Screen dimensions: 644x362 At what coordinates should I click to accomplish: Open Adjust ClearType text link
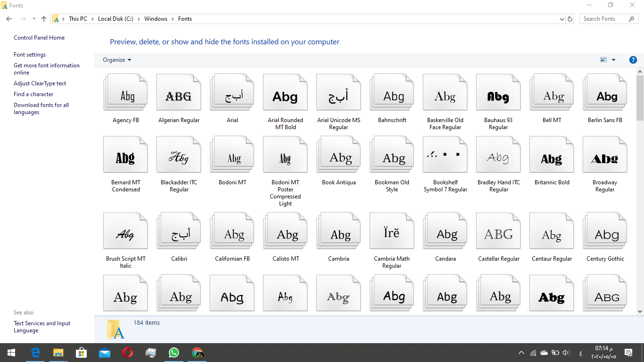[40, 83]
